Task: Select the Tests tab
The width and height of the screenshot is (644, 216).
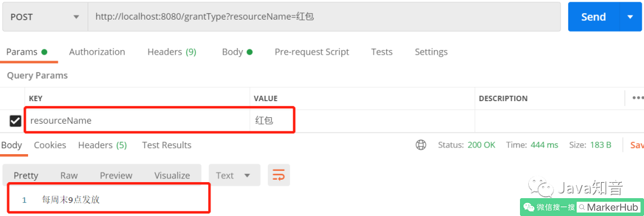Action: [382, 52]
